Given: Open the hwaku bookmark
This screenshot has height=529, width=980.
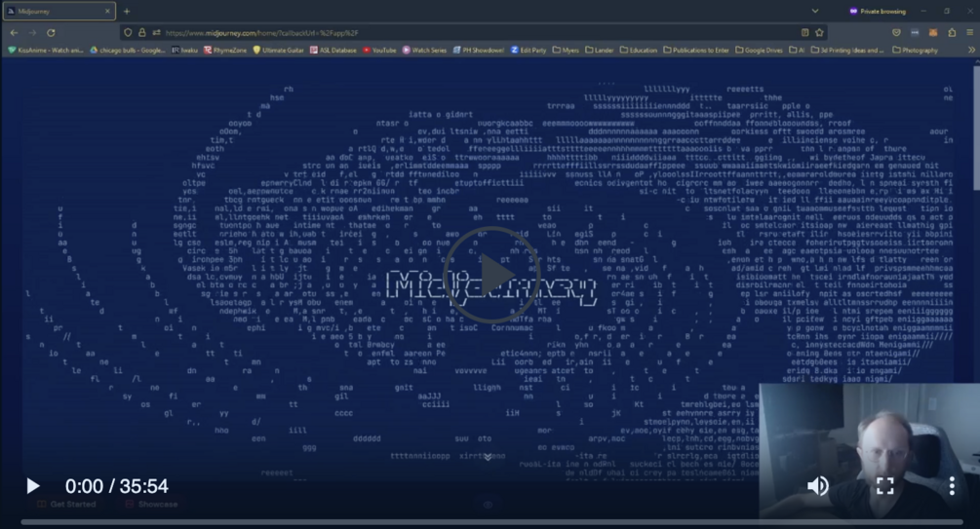Looking at the screenshot, I should tap(185, 50).
